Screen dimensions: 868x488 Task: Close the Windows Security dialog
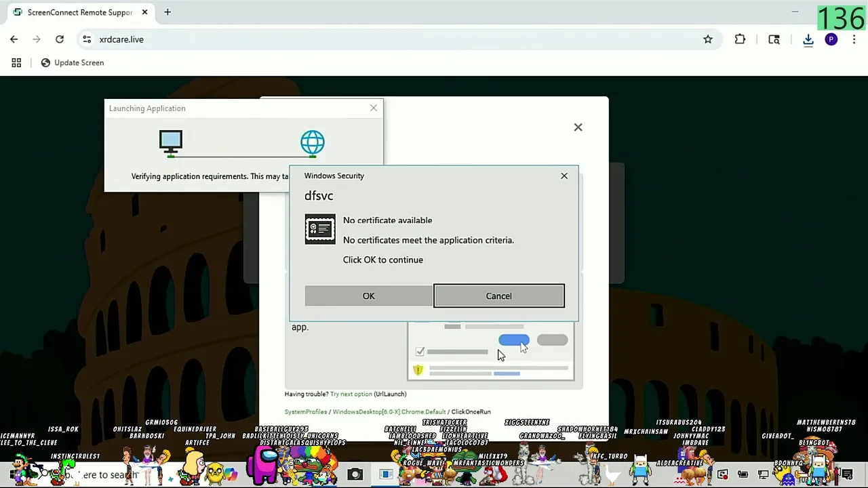[x=564, y=176]
